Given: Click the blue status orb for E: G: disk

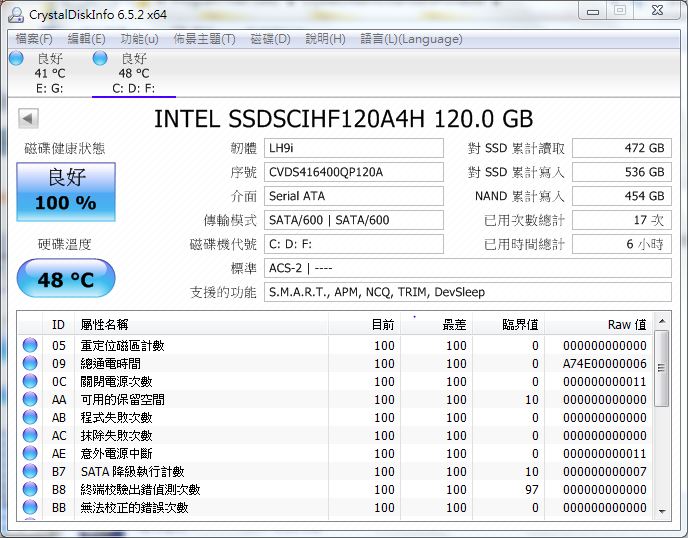Looking at the screenshot, I should pos(16,58).
